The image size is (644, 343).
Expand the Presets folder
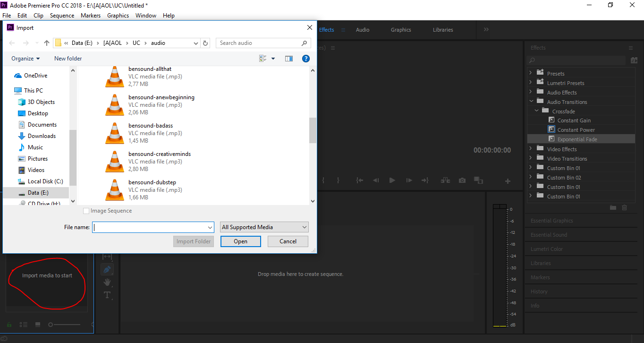click(x=530, y=73)
